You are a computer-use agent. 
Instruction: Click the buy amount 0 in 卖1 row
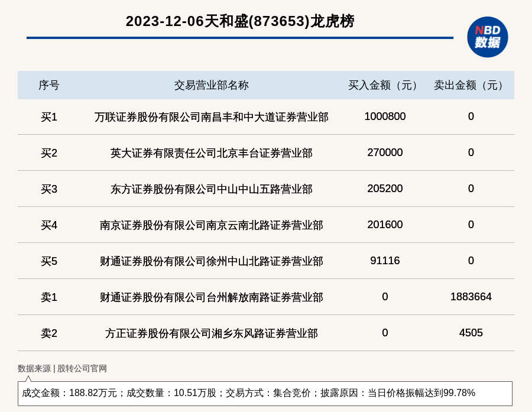pyautogui.click(x=385, y=297)
